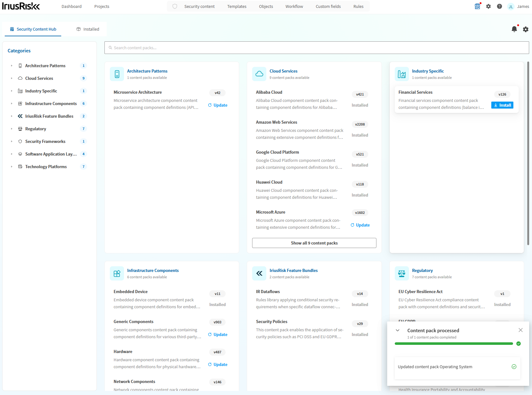The image size is (532, 395).
Task: Expand Cloud Services category arrow
Action: 12,78
